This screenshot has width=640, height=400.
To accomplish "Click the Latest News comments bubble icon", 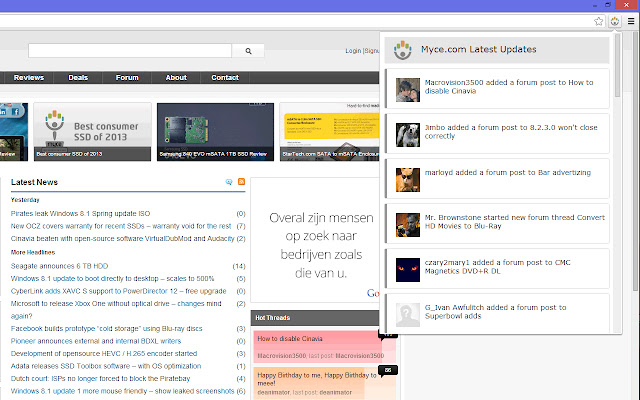I will click(x=229, y=182).
